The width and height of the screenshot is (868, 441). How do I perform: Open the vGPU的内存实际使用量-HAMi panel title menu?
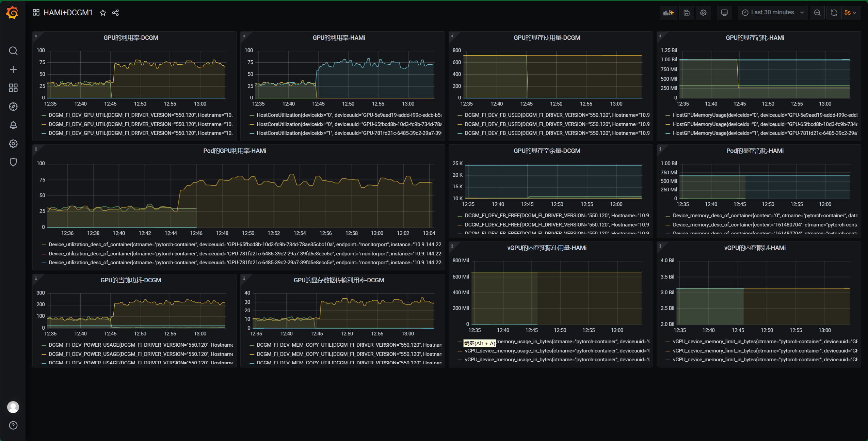(x=547, y=248)
